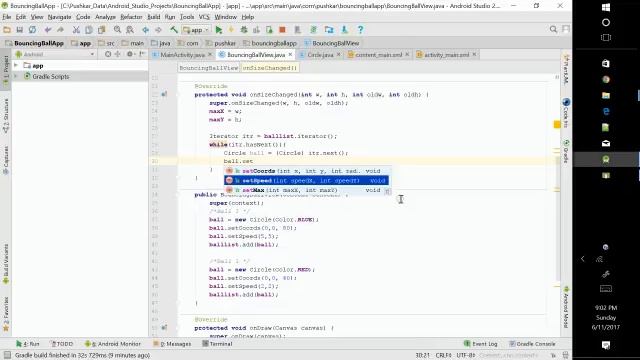Open the Gradle Console
The height and width of the screenshot is (360, 640).
(532, 344)
